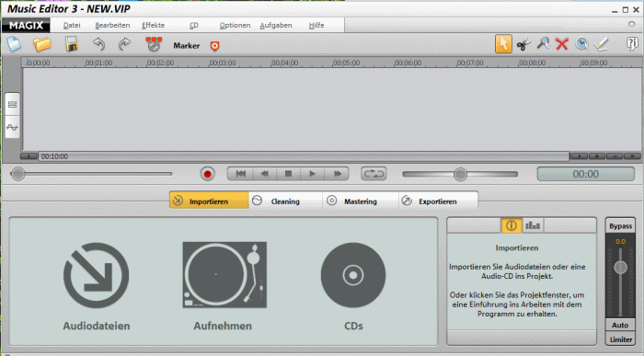Image resolution: width=644 pixels, height=356 pixels.
Task: Show the spectrum analyzer panel view
Action: coord(533,225)
